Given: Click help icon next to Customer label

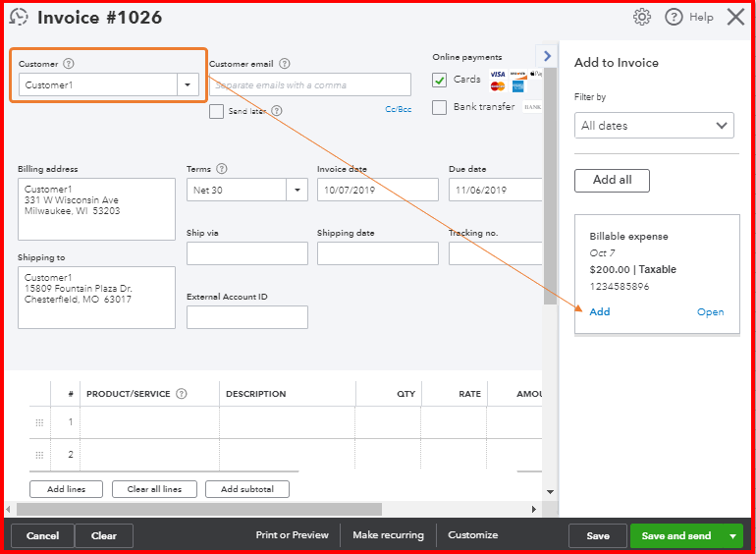Looking at the screenshot, I should [69, 64].
